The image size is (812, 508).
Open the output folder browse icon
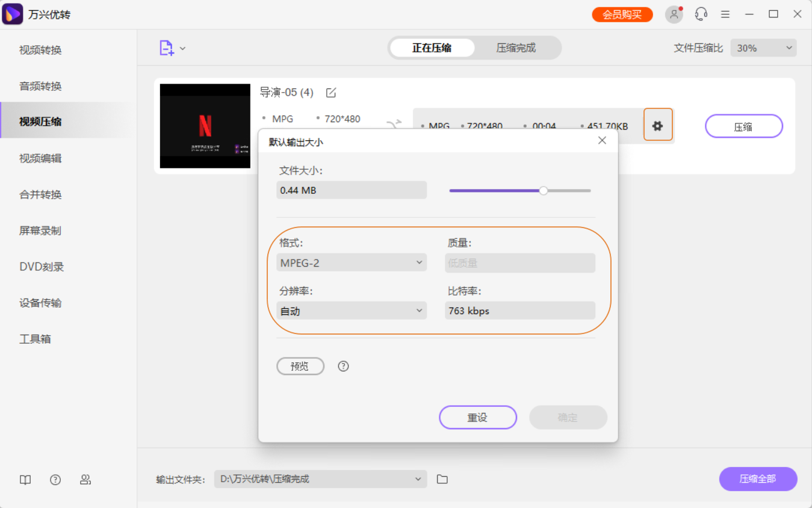point(442,479)
